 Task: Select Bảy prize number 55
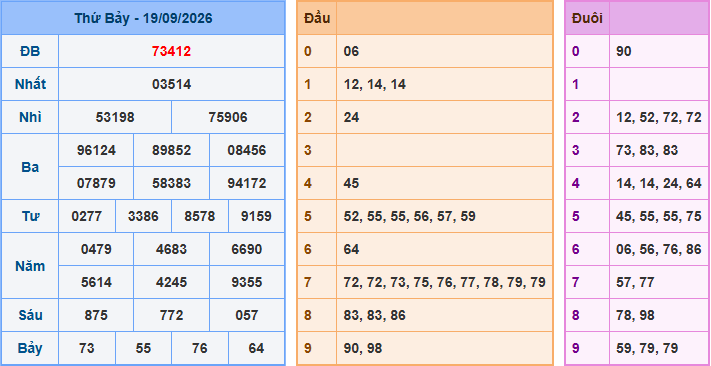(143, 348)
